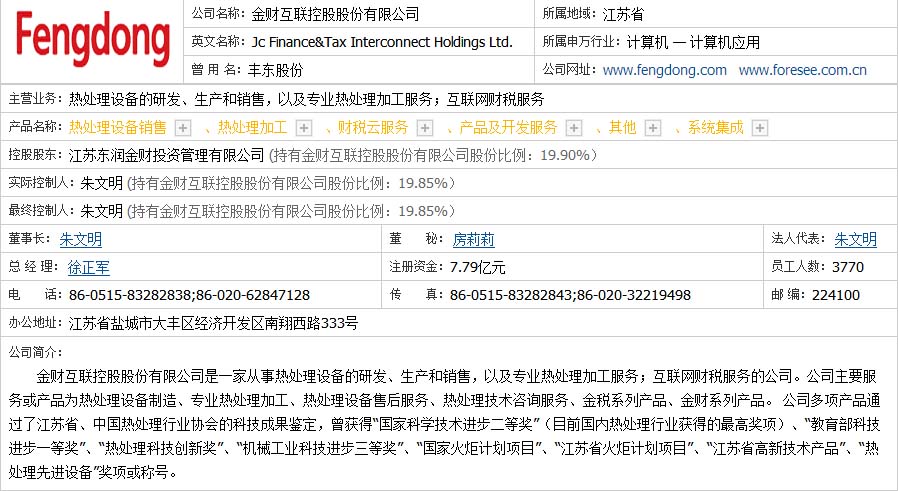Open general manager 徐正军 profile link
This screenshot has width=898, height=491.
(88, 267)
